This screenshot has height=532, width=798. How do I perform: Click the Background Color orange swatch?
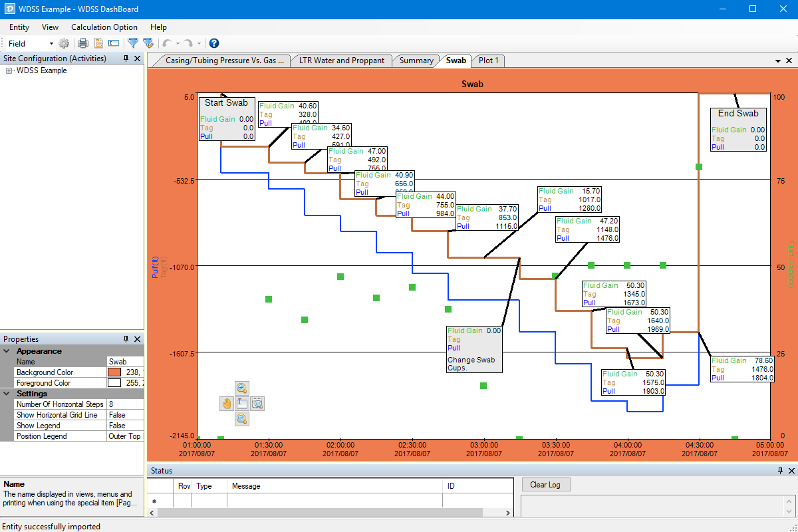114,372
